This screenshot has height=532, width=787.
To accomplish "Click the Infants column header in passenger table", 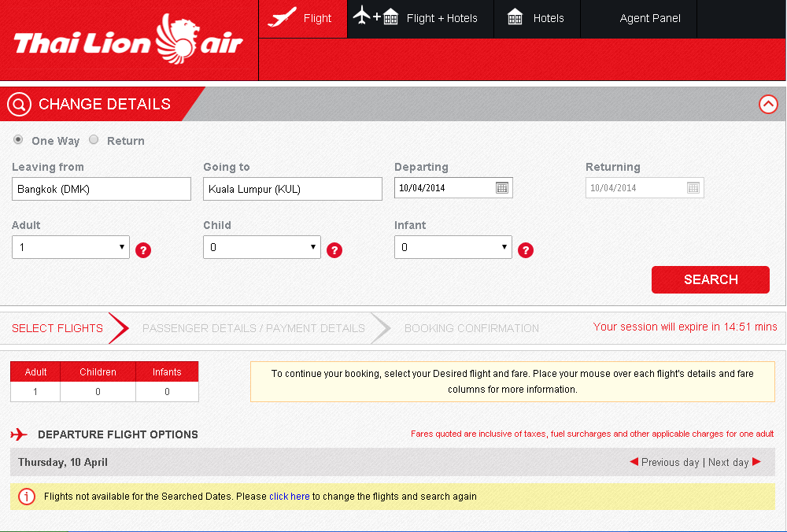I will (x=167, y=372).
